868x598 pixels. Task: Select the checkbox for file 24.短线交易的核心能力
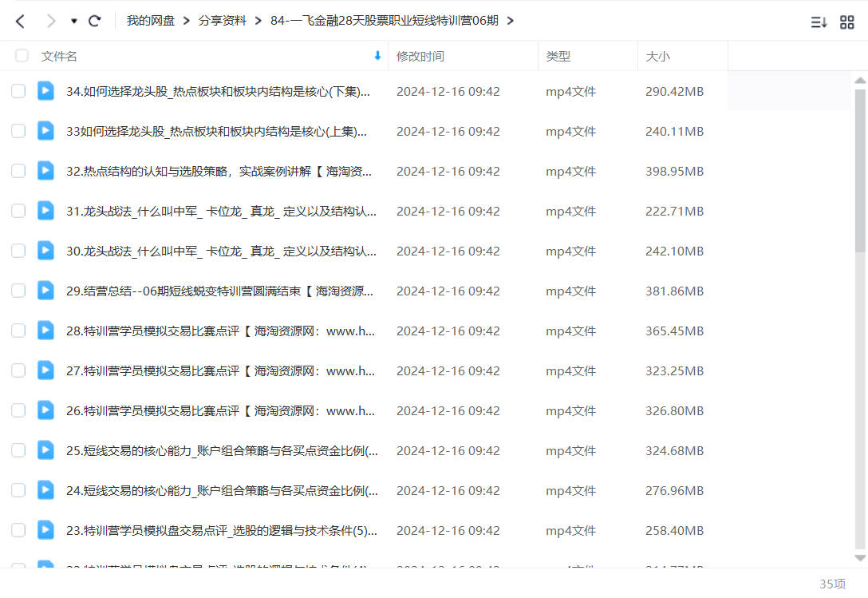(x=18, y=490)
